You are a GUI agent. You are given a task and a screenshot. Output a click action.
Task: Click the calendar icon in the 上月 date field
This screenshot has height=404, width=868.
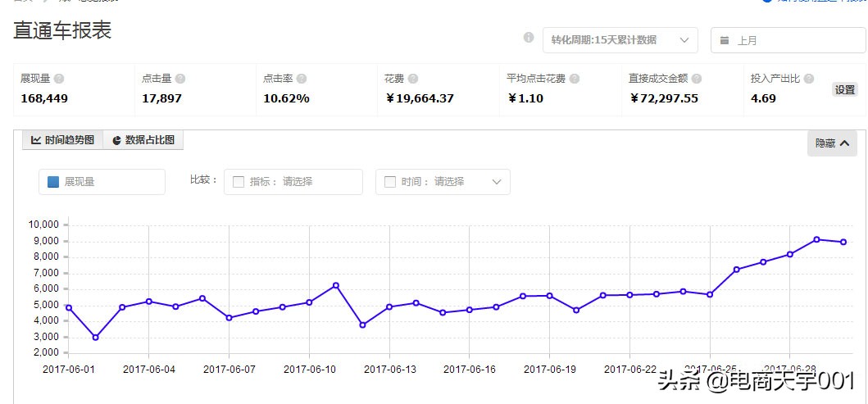(x=725, y=40)
